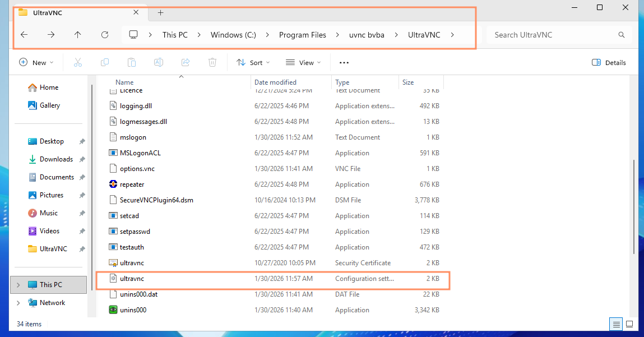Expand the This PC tree node
The image size is (644, 337).
18,285
